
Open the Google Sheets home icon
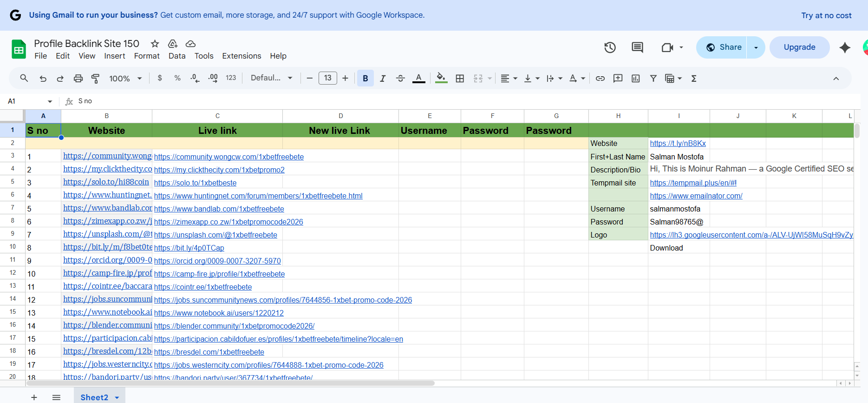pyautogui.click(x=19, y=49)
